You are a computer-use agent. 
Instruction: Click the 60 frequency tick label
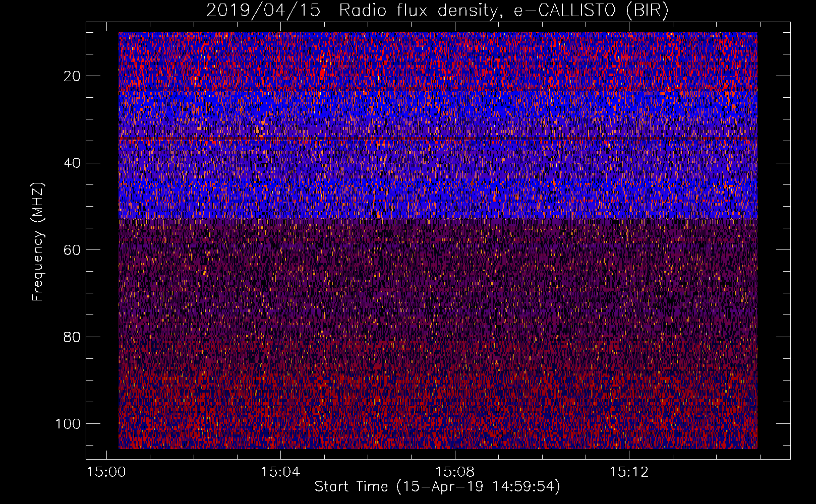(73, 250)
